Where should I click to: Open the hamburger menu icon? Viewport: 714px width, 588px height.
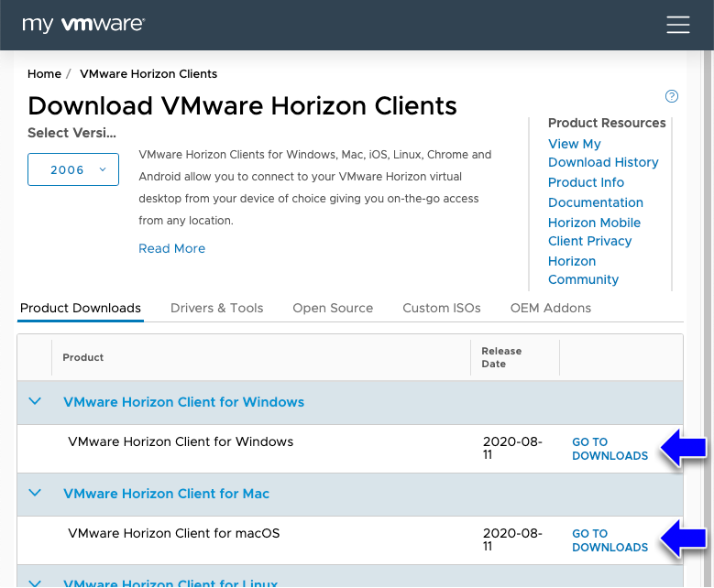677,25
